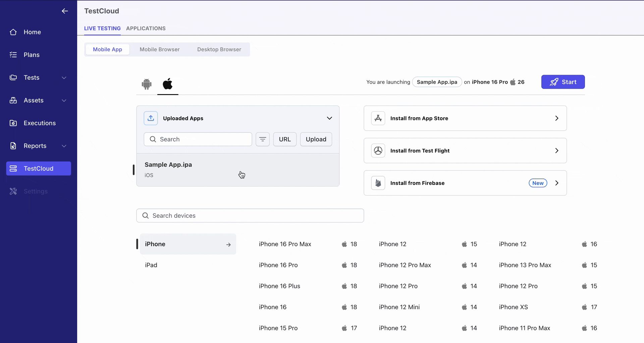The height and width of the screenshot is (343, 644).
Task: Click the upload icon beside Uploaded Apps
Action: point(151,118)
